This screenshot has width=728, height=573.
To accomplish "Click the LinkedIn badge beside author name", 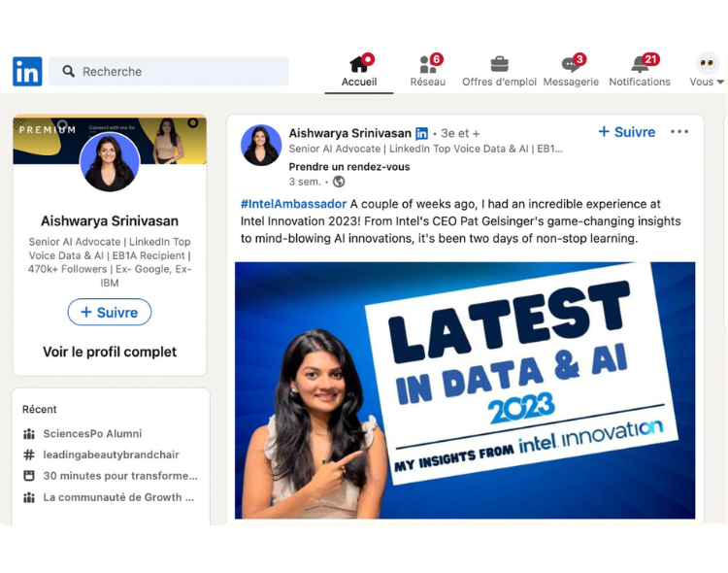I will click(421, 133).
